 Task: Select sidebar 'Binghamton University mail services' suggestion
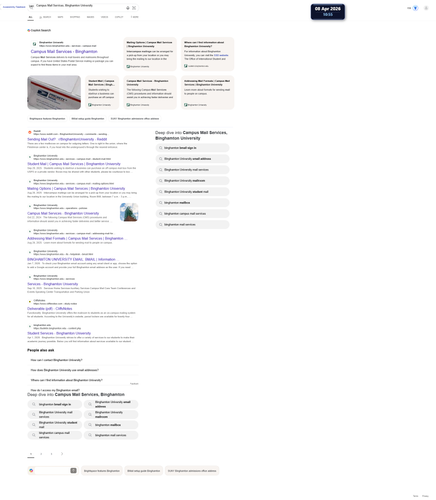click(x=192, y=170)
